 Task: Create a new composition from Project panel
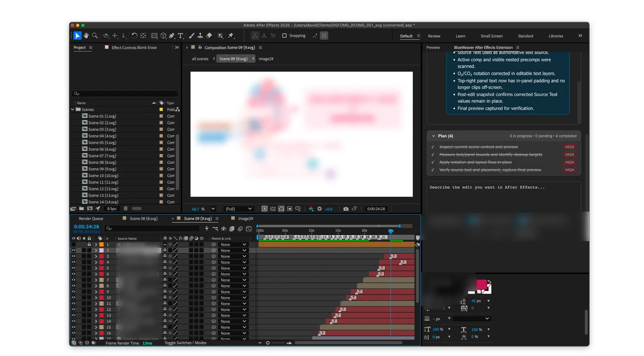[90, 209]
